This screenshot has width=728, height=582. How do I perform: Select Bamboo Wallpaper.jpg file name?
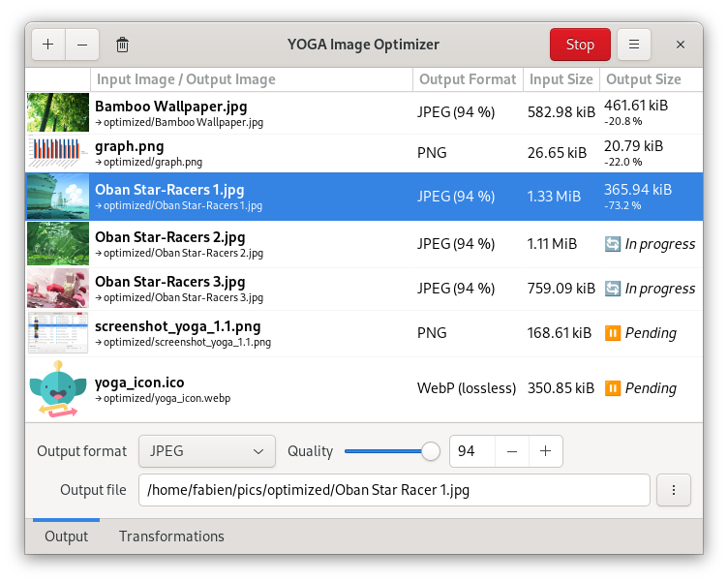point(170,107)
